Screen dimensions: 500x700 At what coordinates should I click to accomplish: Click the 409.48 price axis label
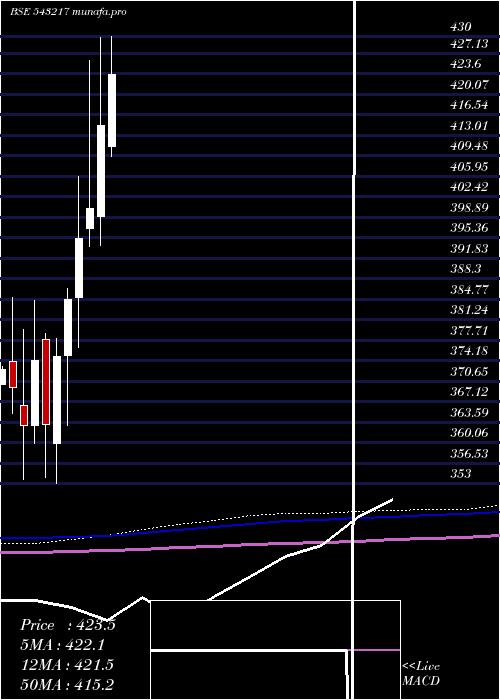469,146
